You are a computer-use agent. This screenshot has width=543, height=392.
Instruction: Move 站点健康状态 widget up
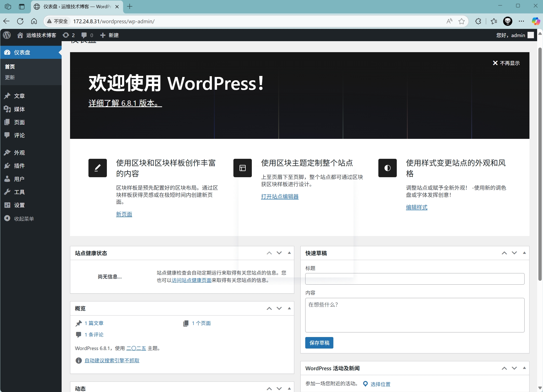pyautogui.click(x=269, y=253)
